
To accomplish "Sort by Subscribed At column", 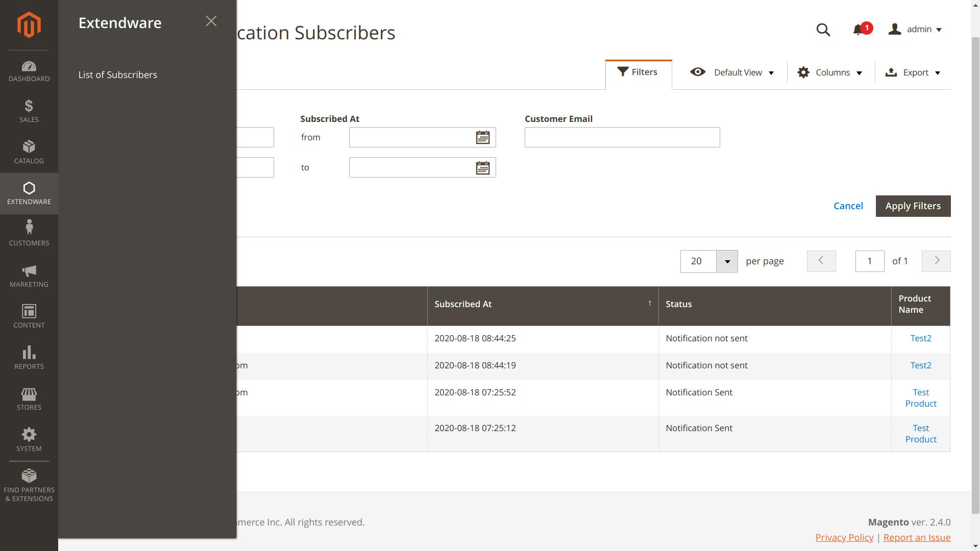I will click(x=543, y=306).
